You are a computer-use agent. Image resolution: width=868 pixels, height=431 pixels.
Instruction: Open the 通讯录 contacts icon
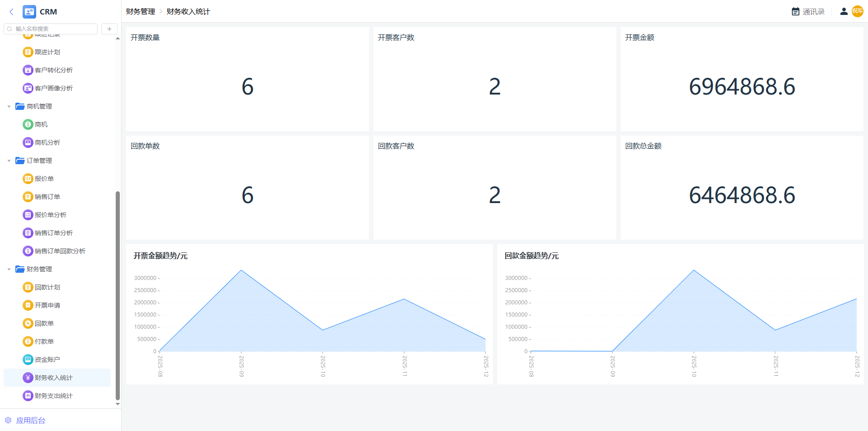click(796, 12)
